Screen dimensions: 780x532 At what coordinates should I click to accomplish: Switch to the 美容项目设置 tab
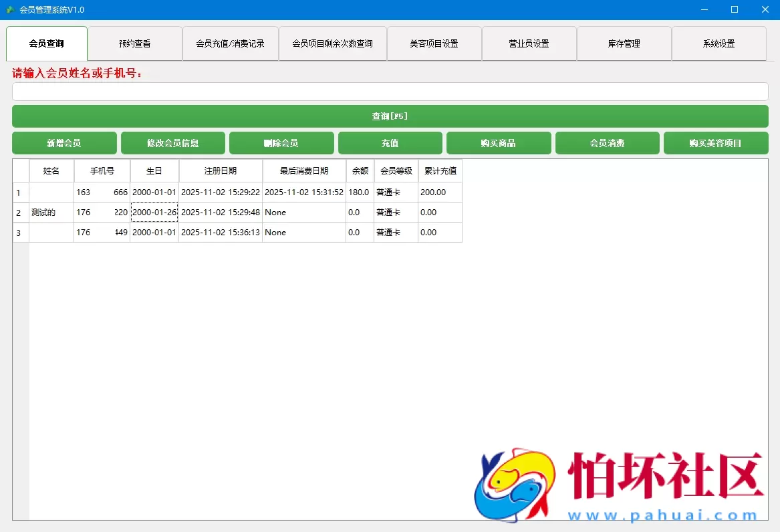click(434, 43)
